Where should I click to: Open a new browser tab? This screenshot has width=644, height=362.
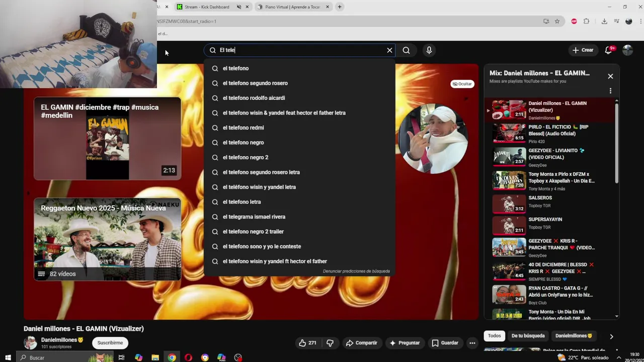340,7
